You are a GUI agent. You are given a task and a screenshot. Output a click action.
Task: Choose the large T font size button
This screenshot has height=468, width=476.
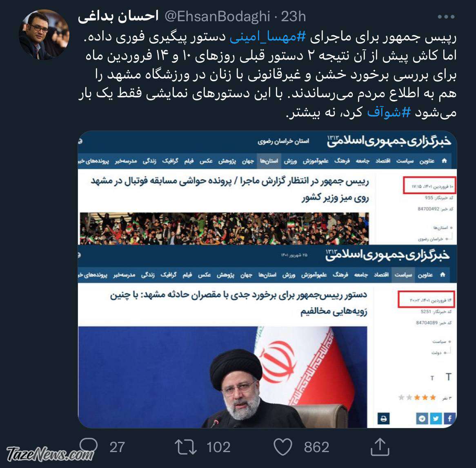pyautogui.click(x=448, y=377)
